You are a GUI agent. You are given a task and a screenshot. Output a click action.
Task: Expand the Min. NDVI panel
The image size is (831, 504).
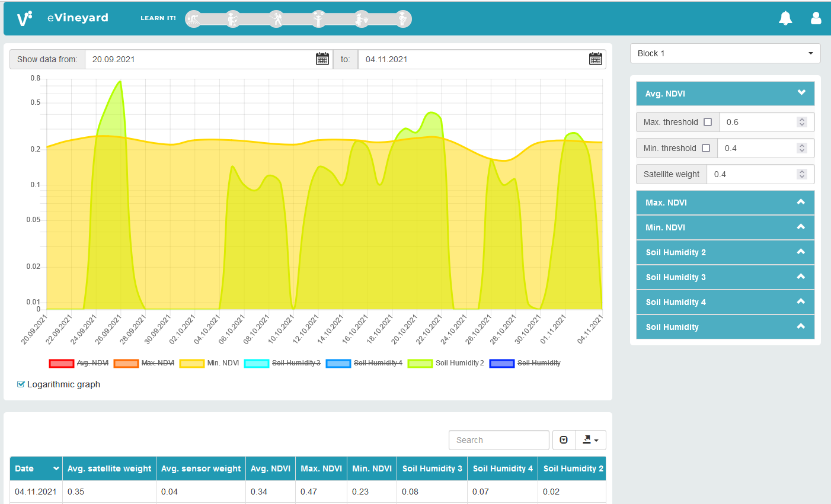point(725,227)
